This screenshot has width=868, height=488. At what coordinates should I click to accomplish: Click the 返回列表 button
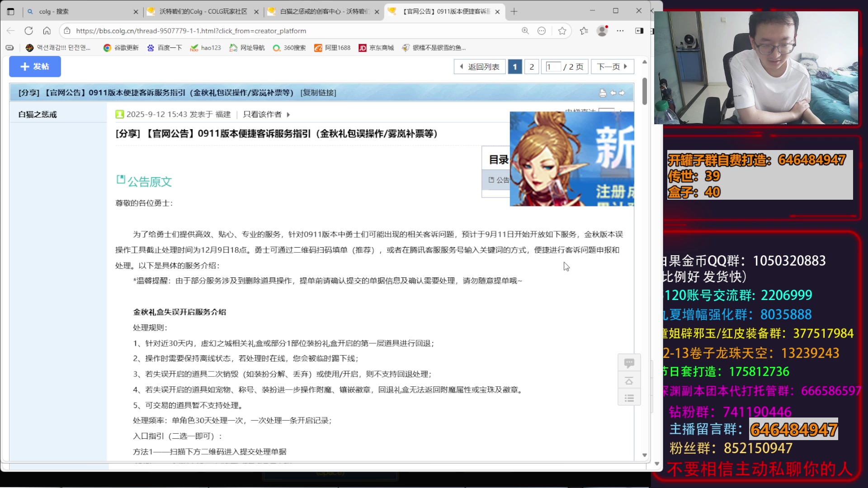[x=480, y=67]
